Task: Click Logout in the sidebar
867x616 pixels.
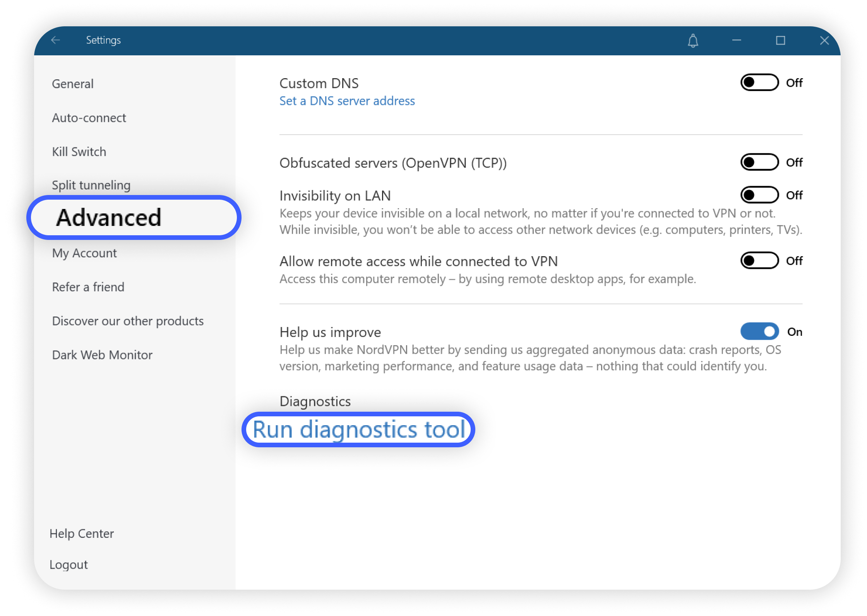Action: click(69, 565)
